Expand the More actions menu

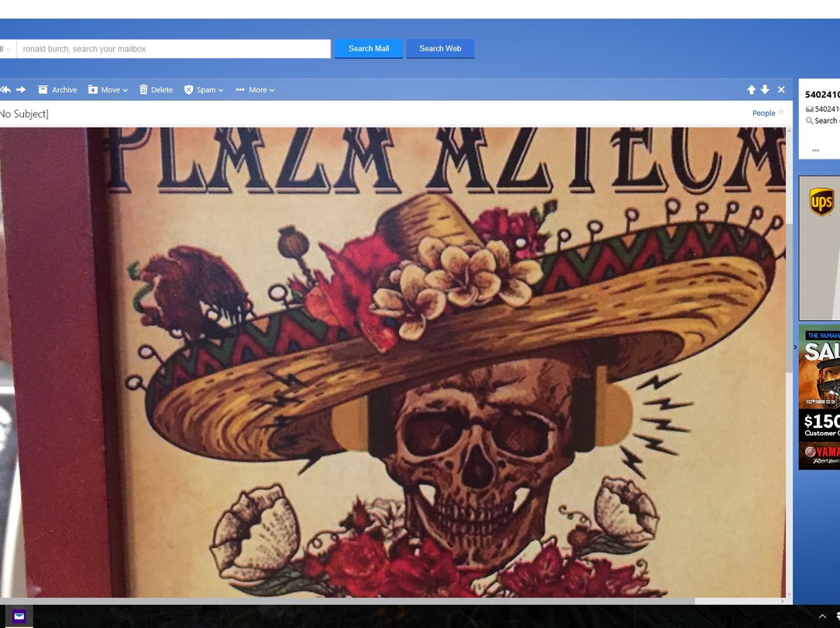254,89
